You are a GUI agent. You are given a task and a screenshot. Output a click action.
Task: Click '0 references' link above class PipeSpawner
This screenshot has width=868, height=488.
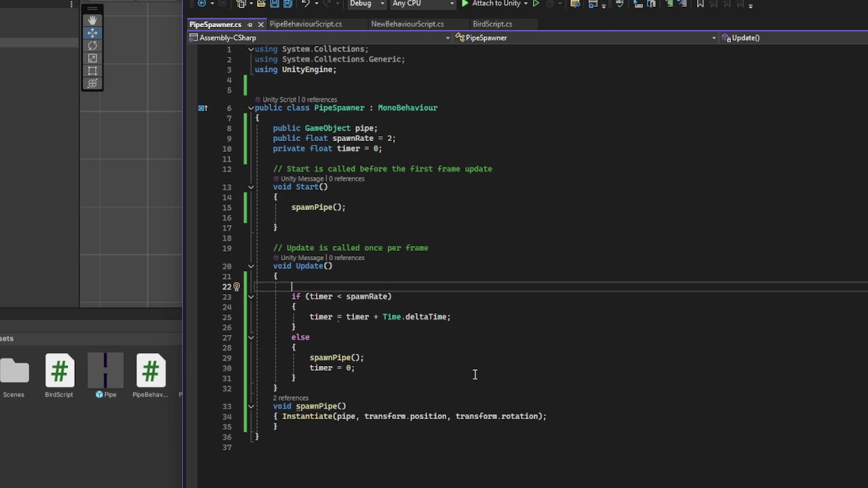pos(319,100)
